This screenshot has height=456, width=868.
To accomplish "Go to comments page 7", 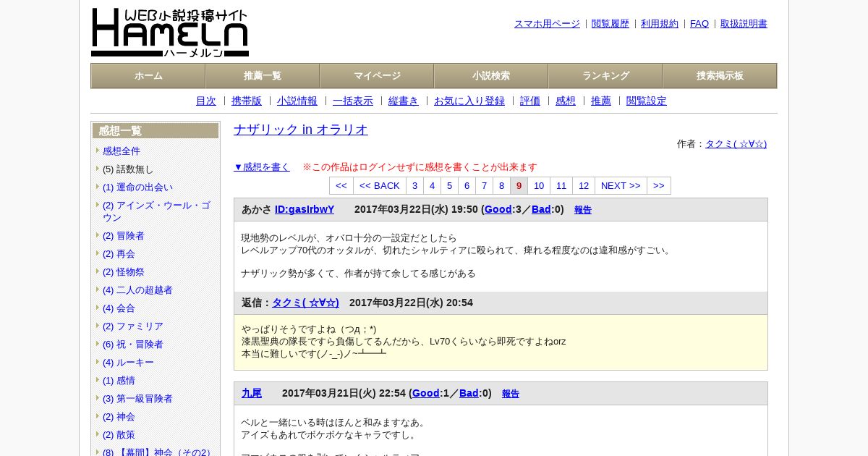I will tap(485, 186).
